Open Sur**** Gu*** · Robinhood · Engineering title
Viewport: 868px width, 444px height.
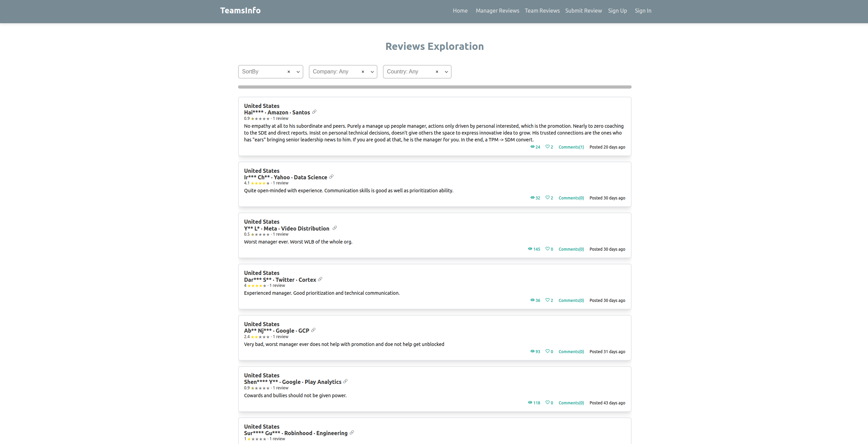295,433
